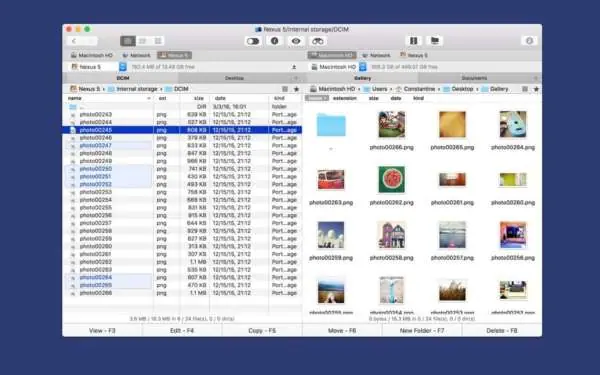Viewport: 600px width, 375px height.
Task: Click the archive compress toolbar icon
Action: point(413,41)
